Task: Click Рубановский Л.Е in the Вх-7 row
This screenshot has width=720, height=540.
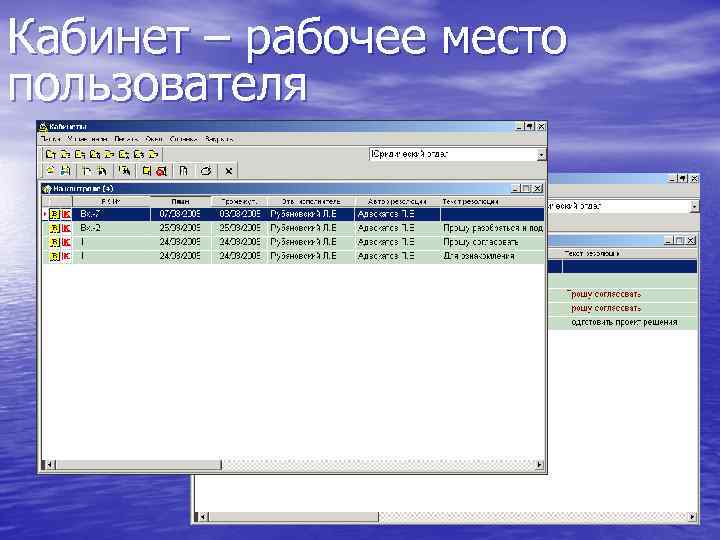Action: [303, 214]
